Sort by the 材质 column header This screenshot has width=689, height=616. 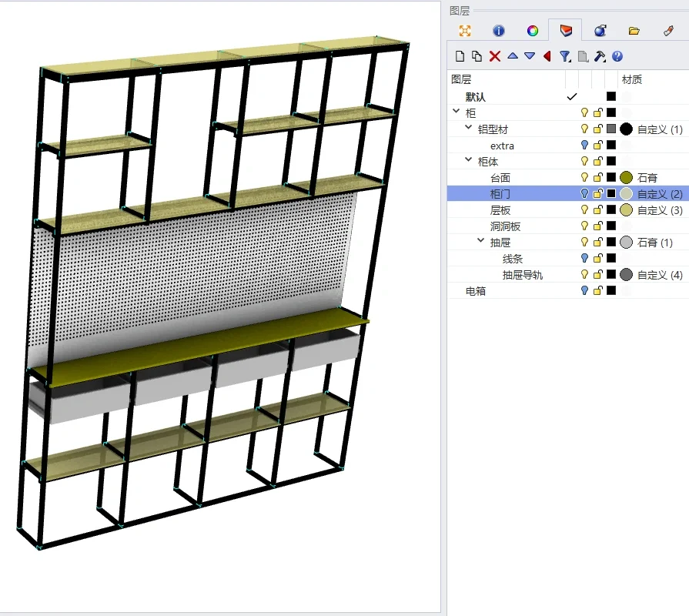point(632,79)
